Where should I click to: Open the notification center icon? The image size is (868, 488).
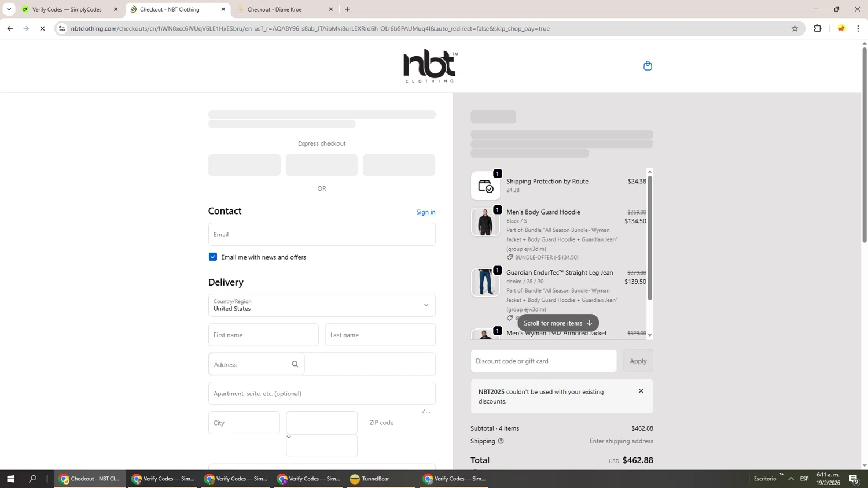[x=854, y=479]
